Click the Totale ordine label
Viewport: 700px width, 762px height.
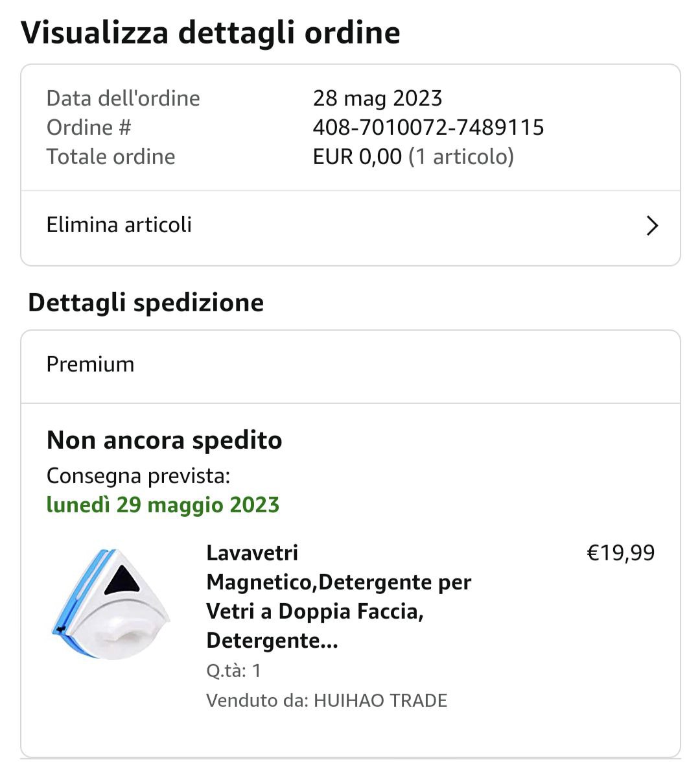(111, 156)
